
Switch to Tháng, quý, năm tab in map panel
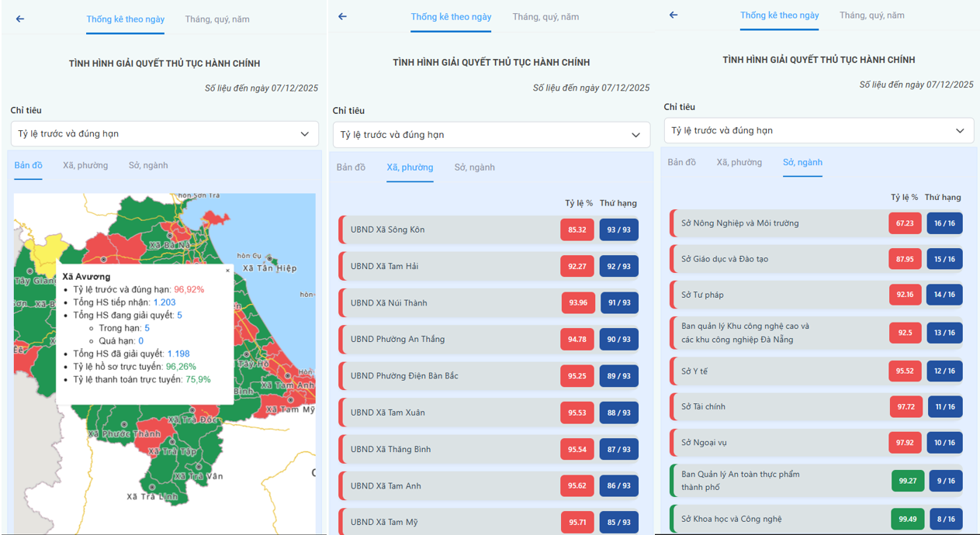tap(217, 19)
